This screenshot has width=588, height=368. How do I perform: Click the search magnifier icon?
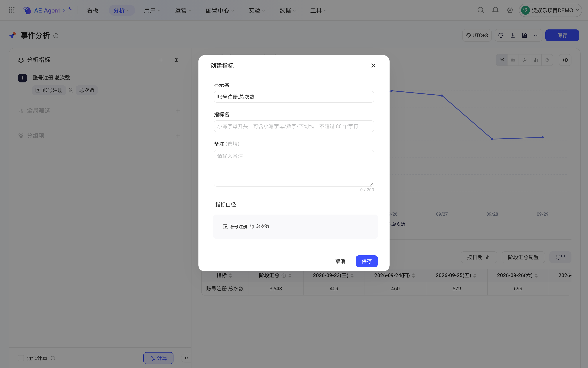click(x=480, y=10)
